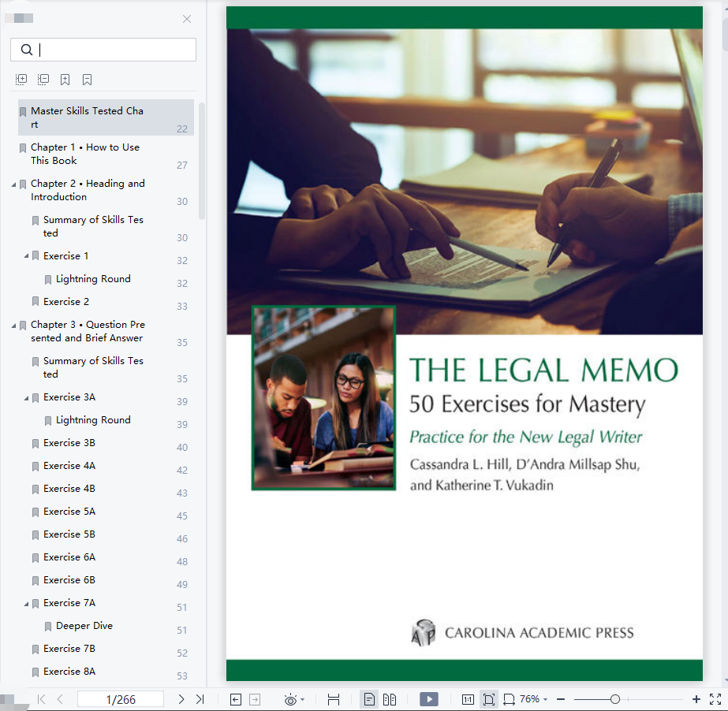Go forward to the next view
Viewport: 728px width, 711px height.
(x=255, y=699)
